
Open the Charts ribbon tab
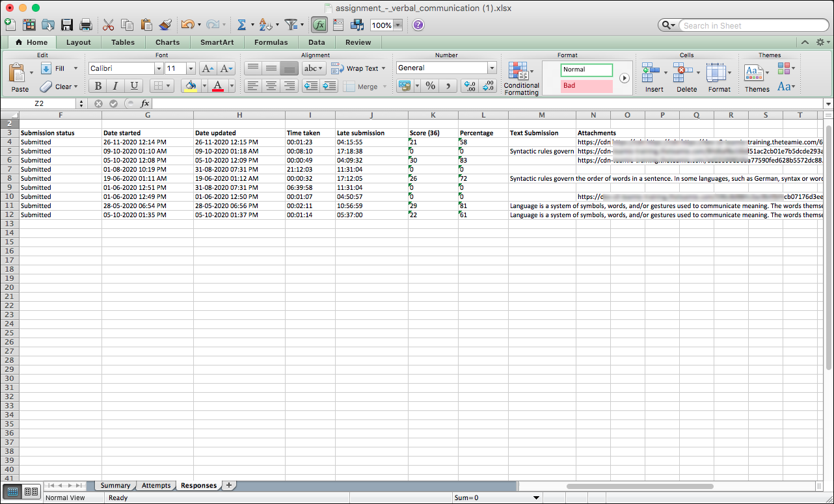pos(168,42)
